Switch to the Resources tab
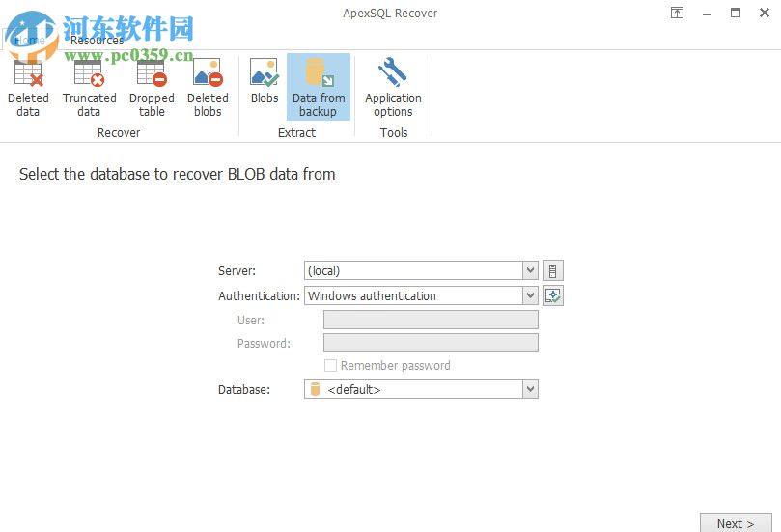 tap(97, 40)
